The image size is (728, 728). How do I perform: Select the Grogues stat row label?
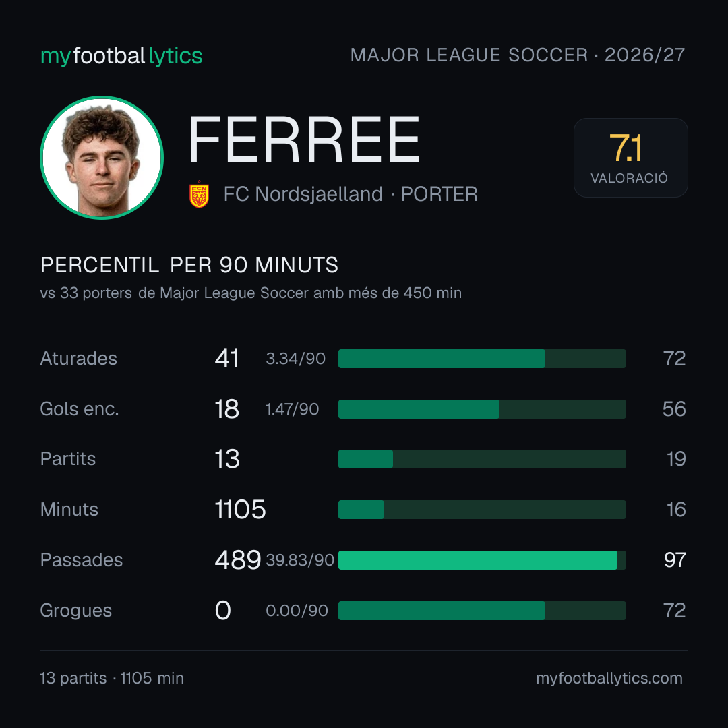click(x=75, y=610)
